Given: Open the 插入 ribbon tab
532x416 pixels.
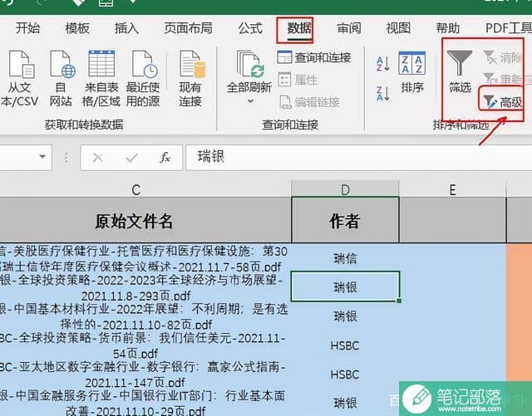Looking at the screenshot, I should [x=126, y=28].
